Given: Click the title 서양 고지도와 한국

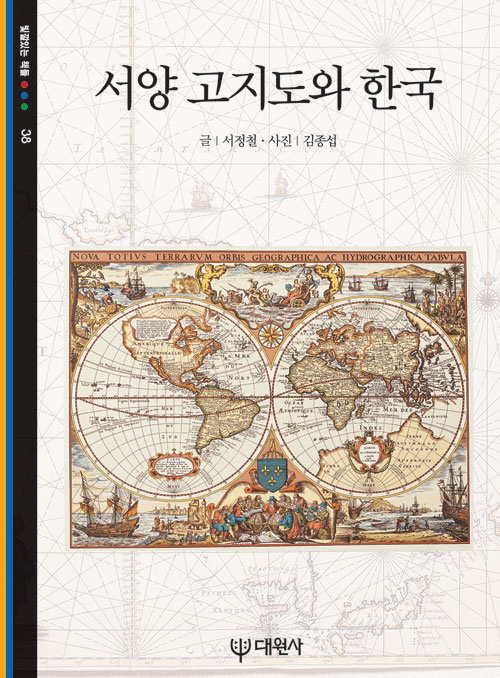Looking at the screenshot, I should click(x=268, y=90).
